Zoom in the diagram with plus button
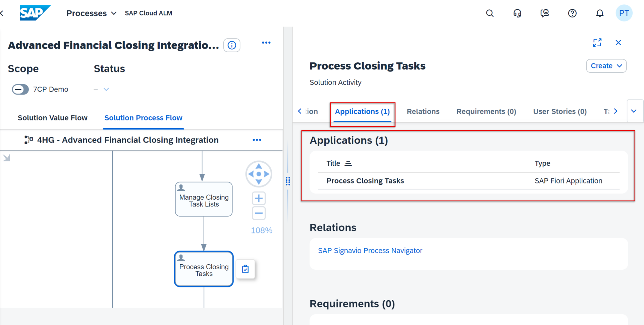The height and width of the screenshot is (325, 644). 259,199
